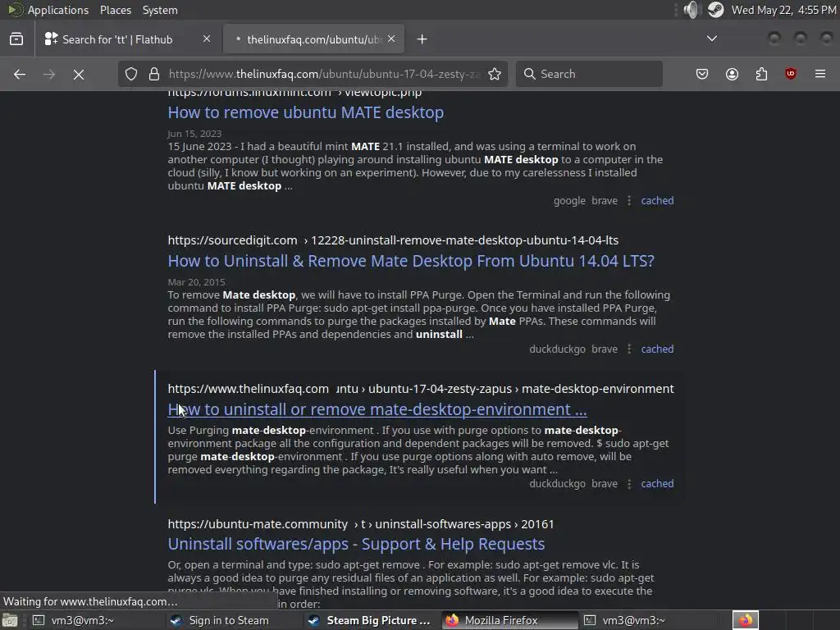This screenshot has width=840, height=630.
Task: Open 'How to remove ubuntu MATE desktop' result
Action: (x=305, y=112)
